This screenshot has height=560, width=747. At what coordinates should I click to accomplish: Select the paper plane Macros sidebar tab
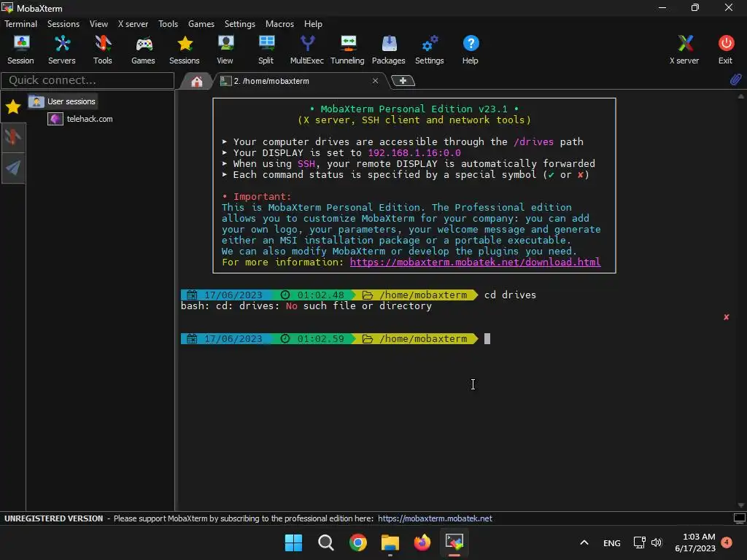(13, 168)
